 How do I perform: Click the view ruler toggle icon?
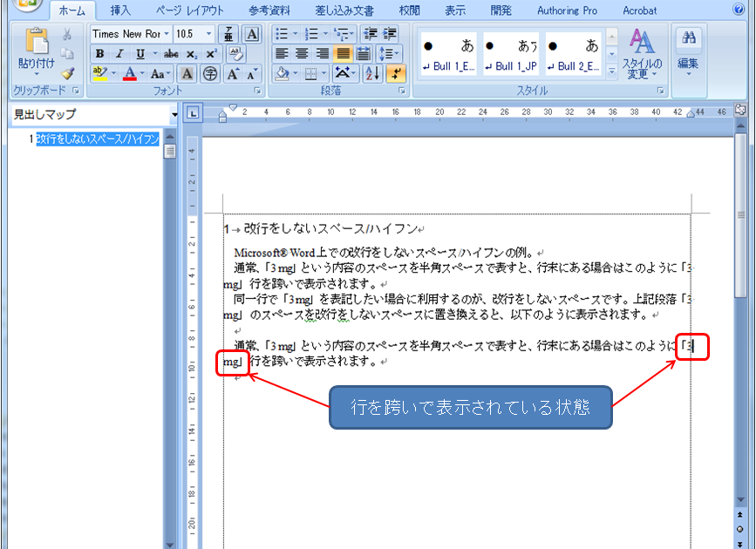click(x=740, y=110)
